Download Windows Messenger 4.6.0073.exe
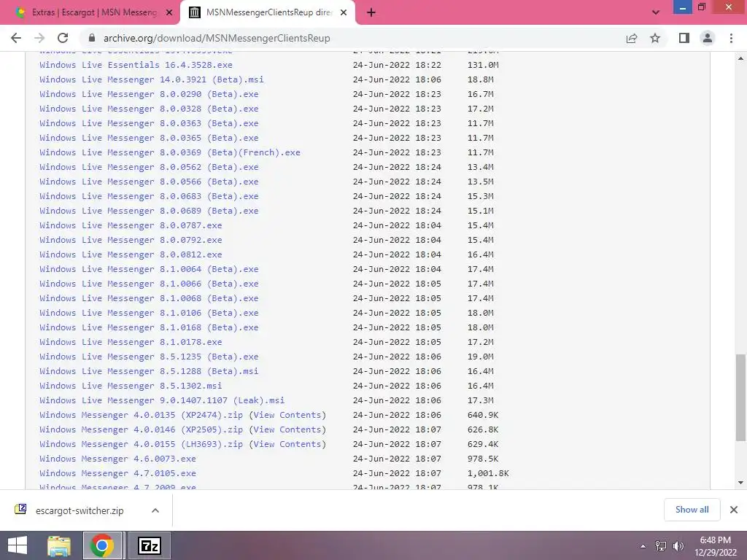Image resolution: width=747 pixels, height=560 pixels. pyautogui.click(x=117, y=459)
